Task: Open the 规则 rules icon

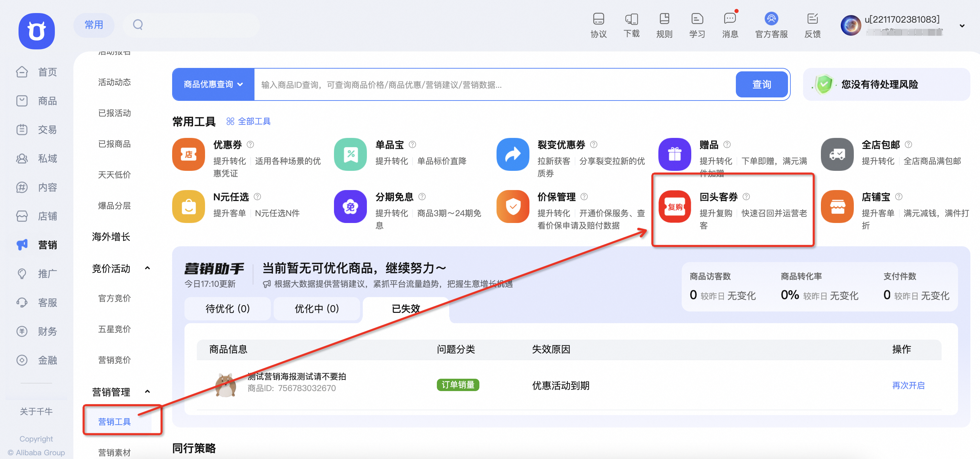Action: [x=664, y=19]
